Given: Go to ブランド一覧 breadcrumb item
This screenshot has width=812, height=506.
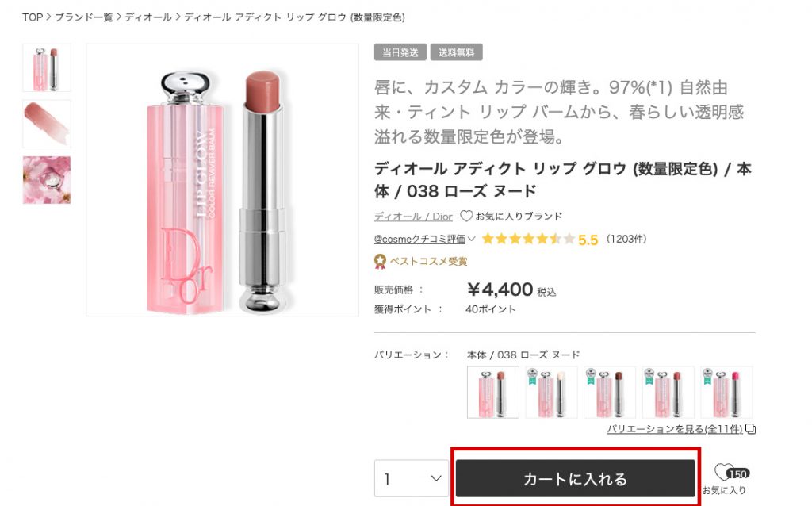Looking at the screenshot, I should click(83, 17).
